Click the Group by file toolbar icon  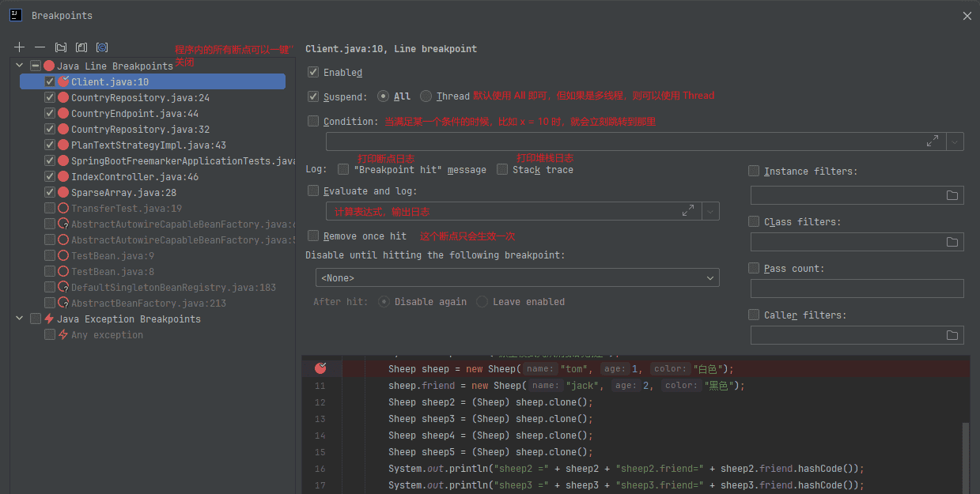[81, 47]
